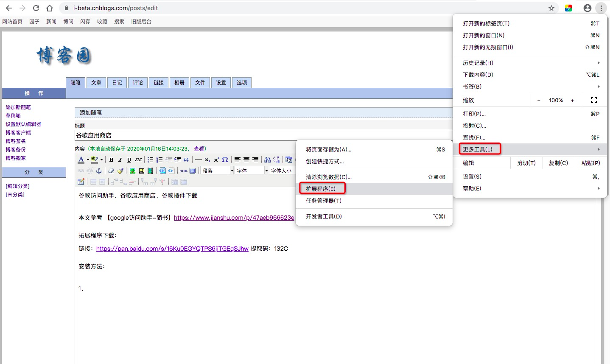Open the jianshu.com reference link
The width and height of the screenshot is (610, 364).
coord(234,218)
